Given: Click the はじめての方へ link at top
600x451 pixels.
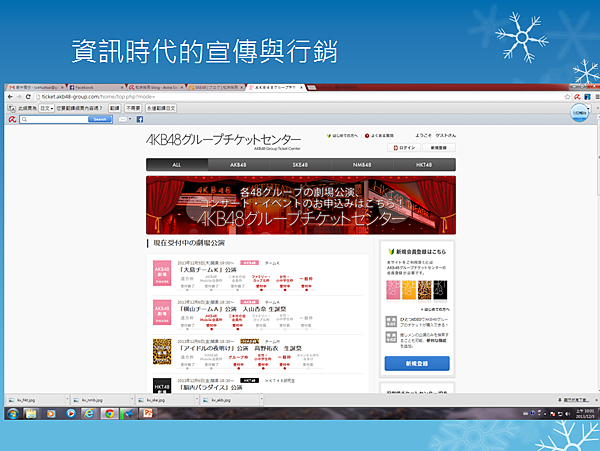Looking at the screenshot, I should coord(342,135).
